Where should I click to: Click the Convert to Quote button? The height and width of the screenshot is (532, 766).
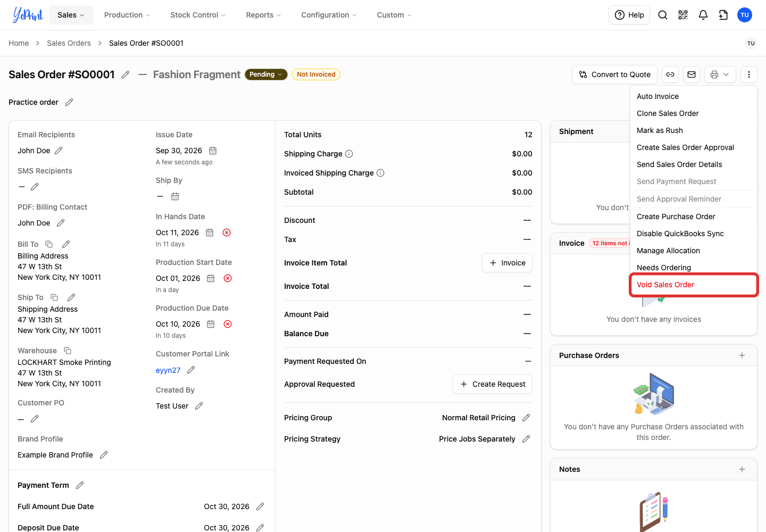[x=615, y=74]
